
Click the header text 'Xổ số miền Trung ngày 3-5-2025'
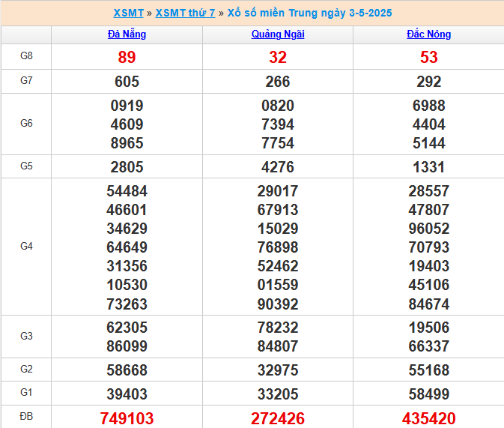pos(309,13)
